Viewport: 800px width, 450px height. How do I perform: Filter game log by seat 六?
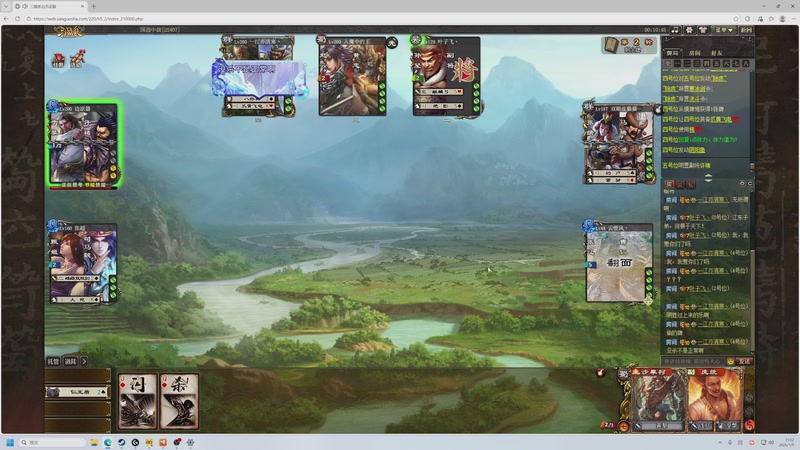726,63
